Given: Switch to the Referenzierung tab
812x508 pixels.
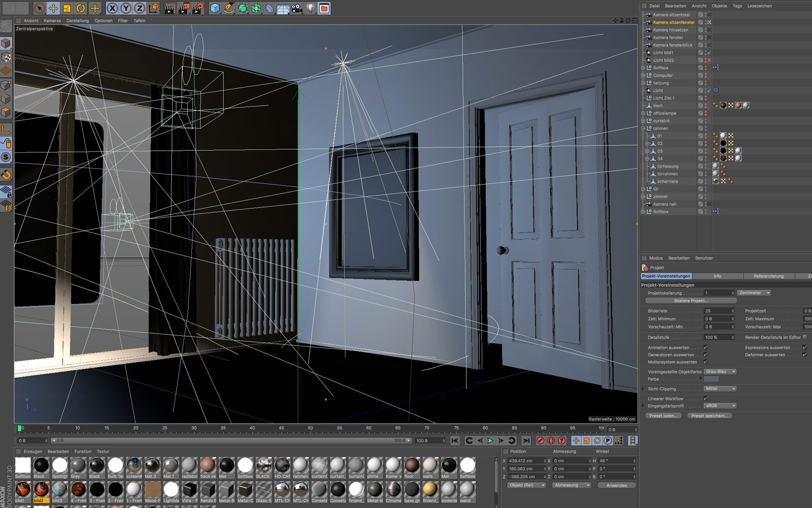Looking at the screenshot, I should pos(768,276).
